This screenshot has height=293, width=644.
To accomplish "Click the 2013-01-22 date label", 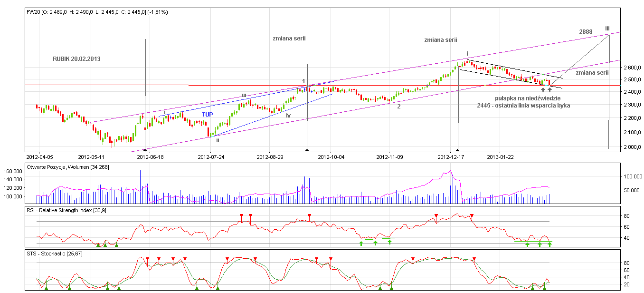I will click(x=501, y=156).
